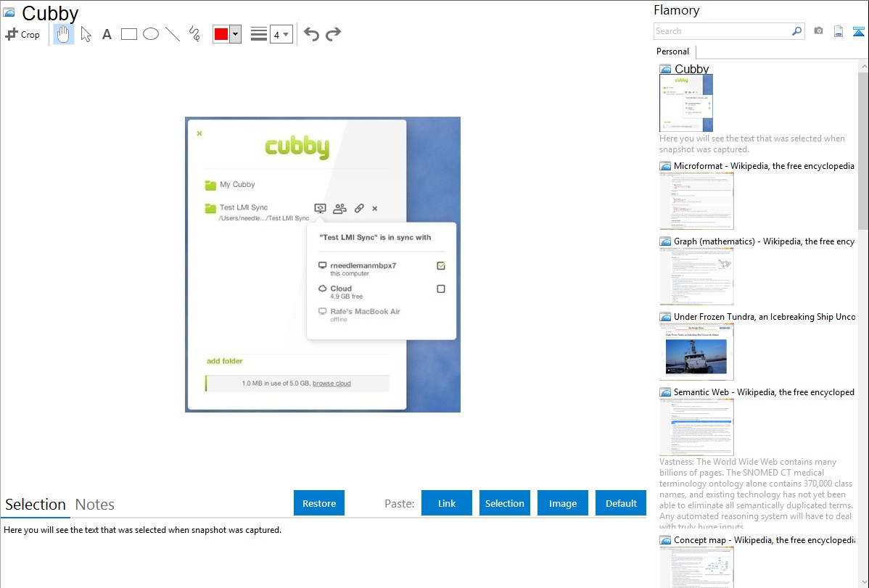Click the sync devices monitor icon
The height and width of the screenshot is (588, 869).
(321, 208)
